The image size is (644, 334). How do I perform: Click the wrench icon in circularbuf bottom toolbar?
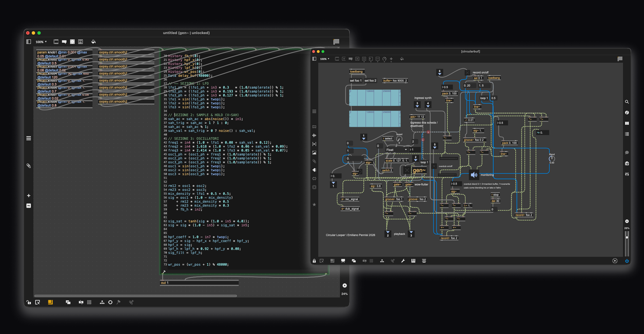coord(403,261)
